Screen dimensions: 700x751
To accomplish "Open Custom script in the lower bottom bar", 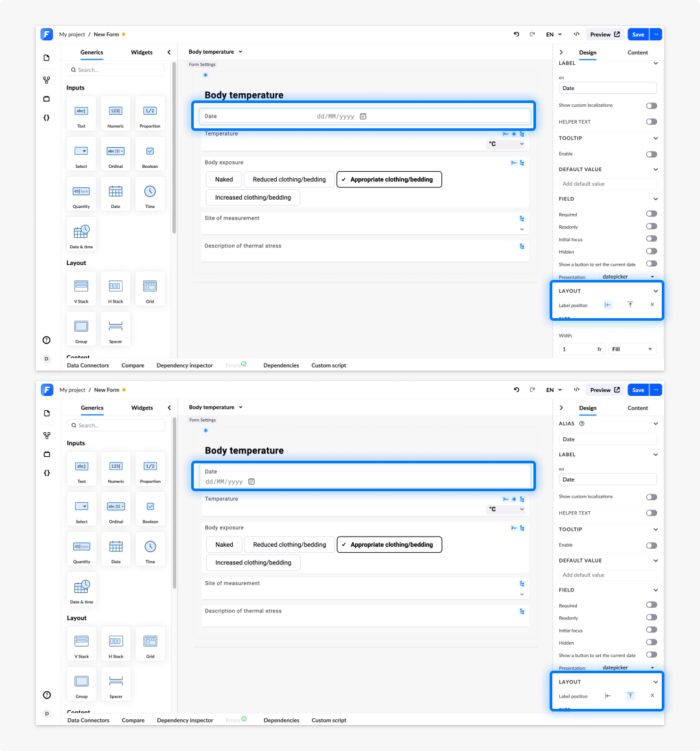I will pyautogui.click(x=329, y=721).
